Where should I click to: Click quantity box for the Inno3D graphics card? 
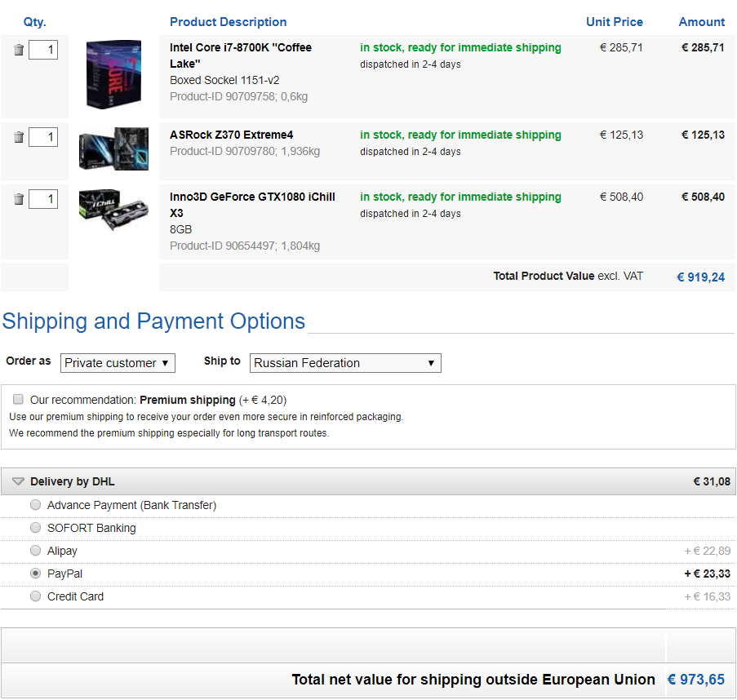click(43, 199)
